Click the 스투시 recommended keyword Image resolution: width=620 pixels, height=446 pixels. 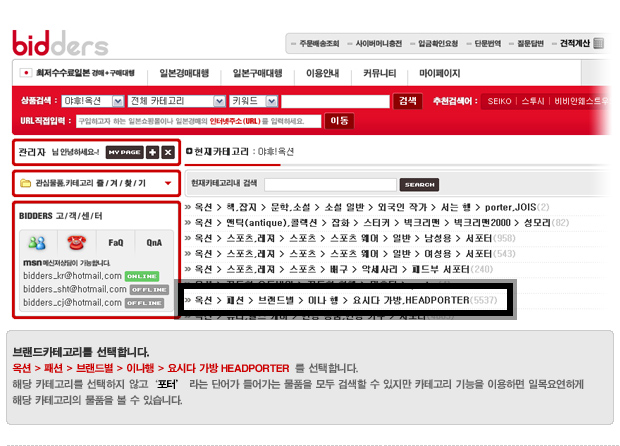[x=533, y=101]
